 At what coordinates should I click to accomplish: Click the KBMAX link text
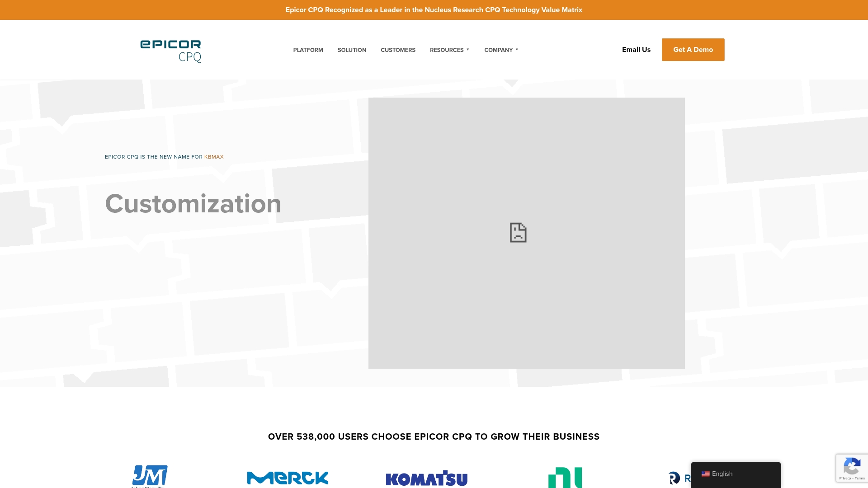pyautogui.click(x=214, y=157)
